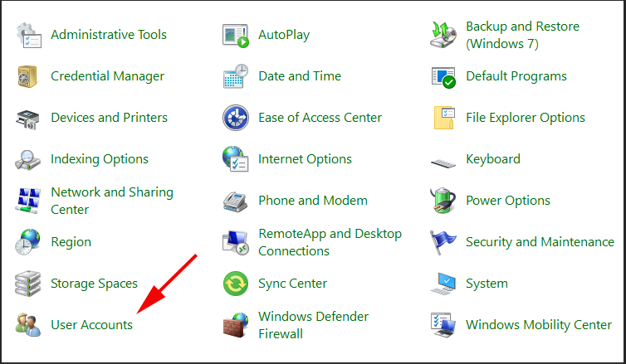
Task: Open the Backup and Restore icon
Action: [x=443, y=35]
